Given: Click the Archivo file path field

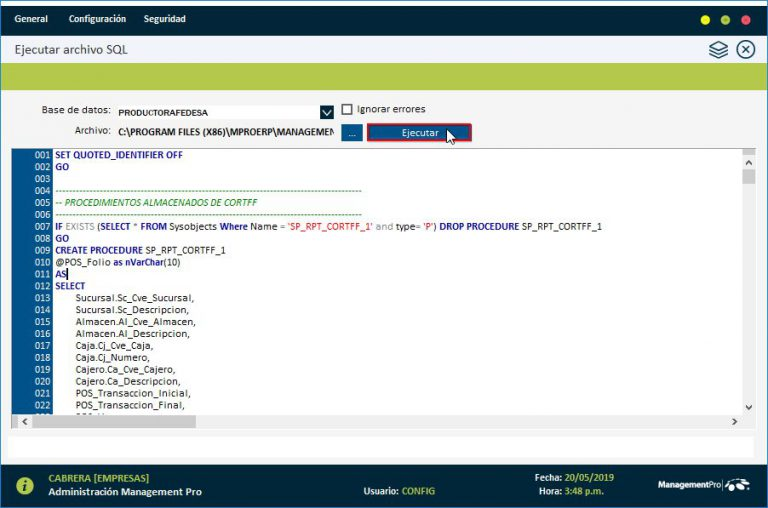Looking at the screenshot, I should 226,132.
